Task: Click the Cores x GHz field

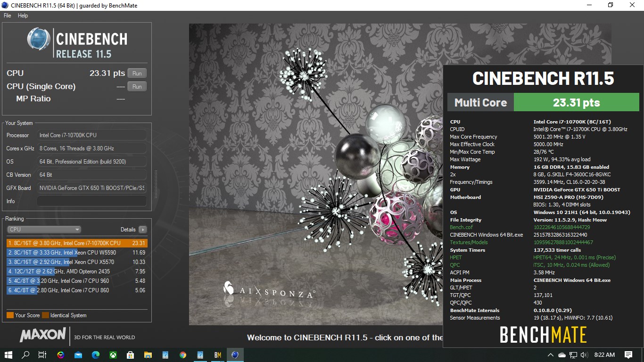Action: (91, 148)
